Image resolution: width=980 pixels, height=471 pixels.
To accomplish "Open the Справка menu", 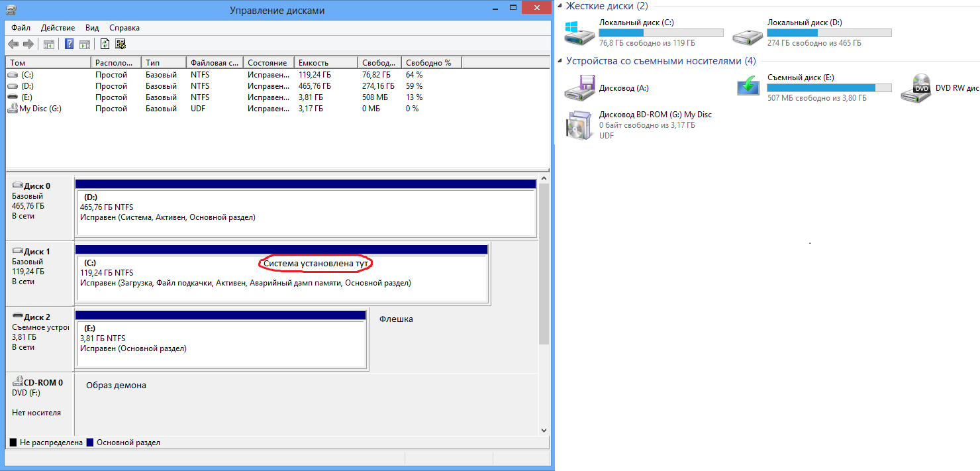I will point(124,28).
